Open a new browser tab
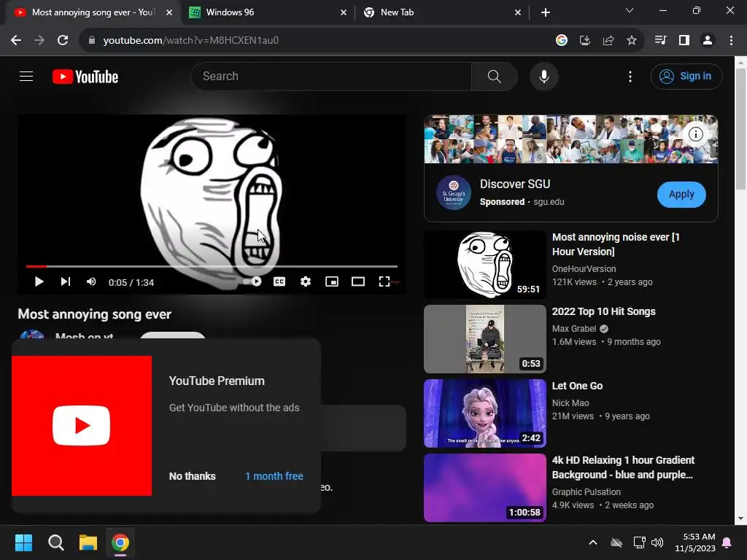The image size is (747, 560). 546,13
